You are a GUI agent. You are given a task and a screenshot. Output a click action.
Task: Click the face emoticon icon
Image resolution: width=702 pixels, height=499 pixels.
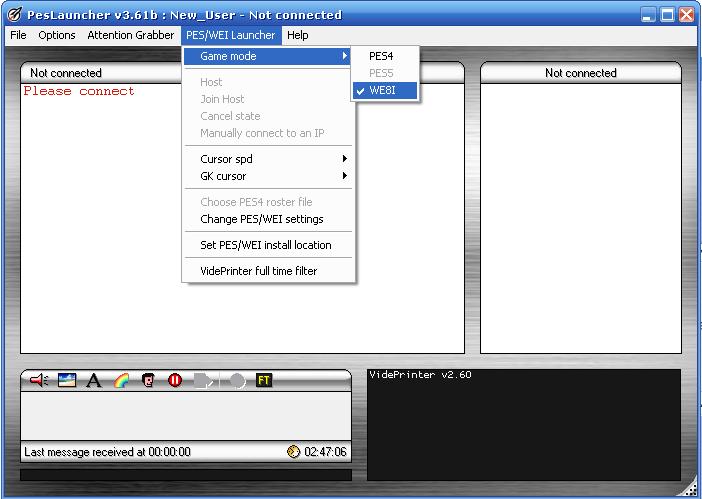148,380
